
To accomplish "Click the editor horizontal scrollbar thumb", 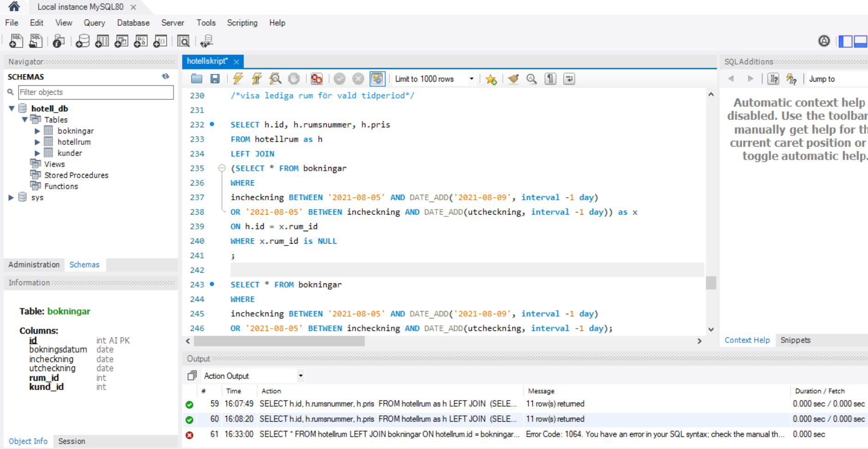I will tap(279, 341).
